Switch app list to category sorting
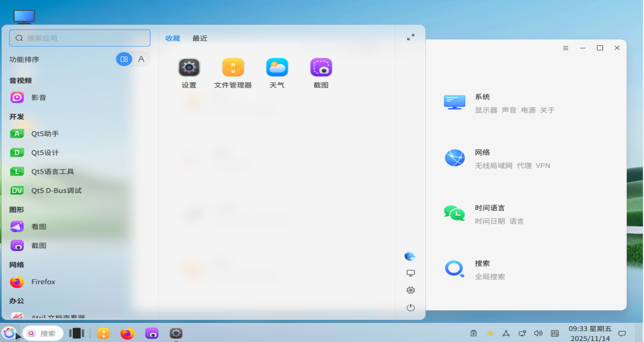 point(124,59)
